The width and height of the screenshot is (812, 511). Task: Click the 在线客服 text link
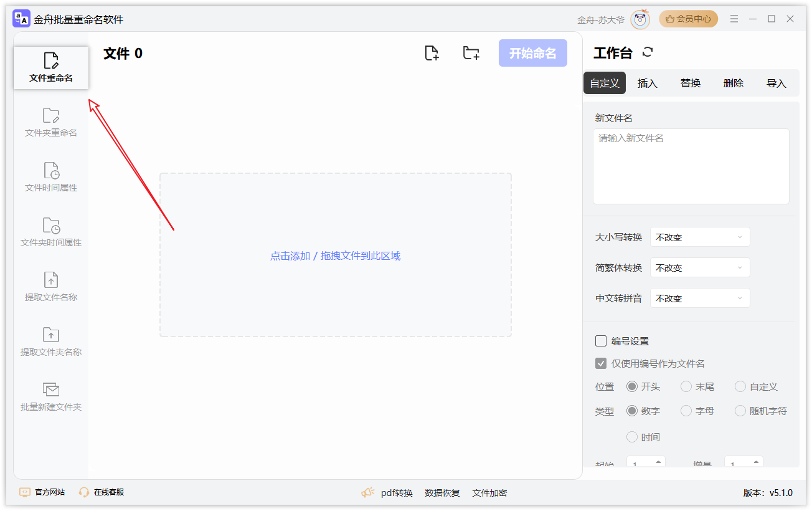(109, 492)
